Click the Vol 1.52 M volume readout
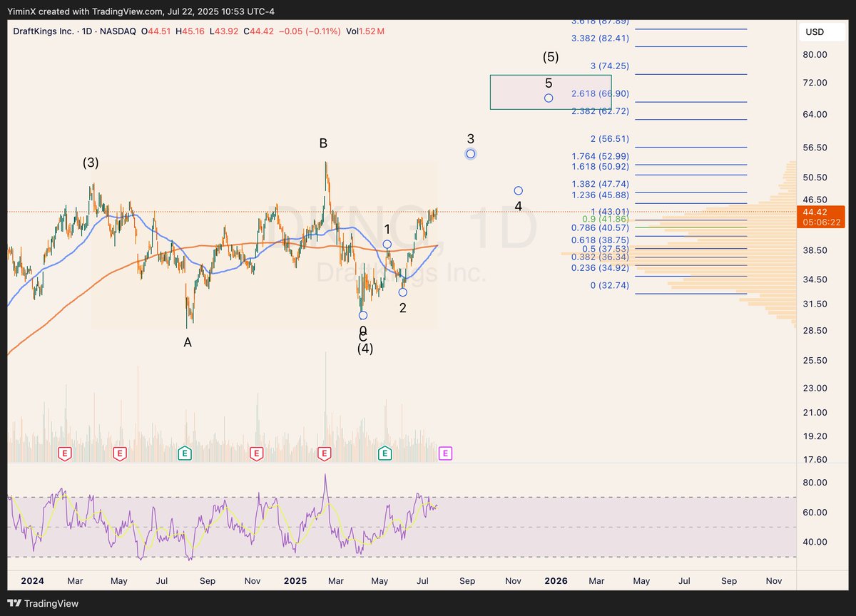Image resolution: width=856 pixels, height=616 pixels. point(364,31)
